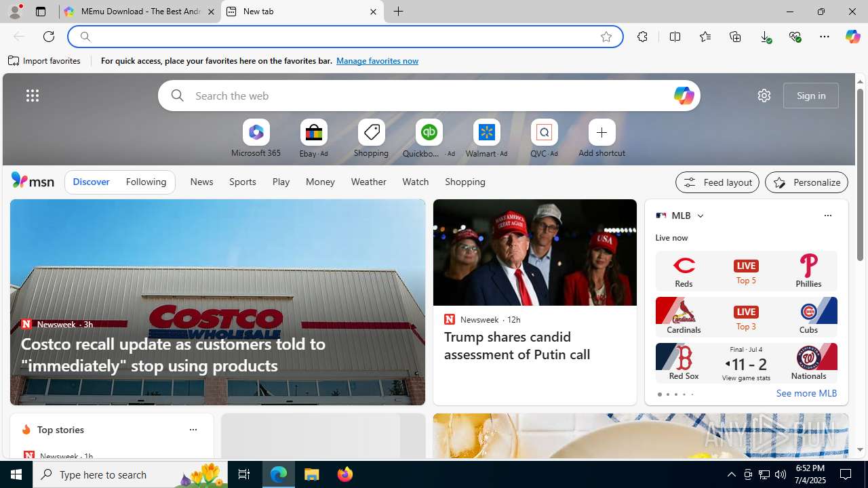This screenshot has width=868, height=488.
Task: Open Costco recall update article
Action: (218, 302)
